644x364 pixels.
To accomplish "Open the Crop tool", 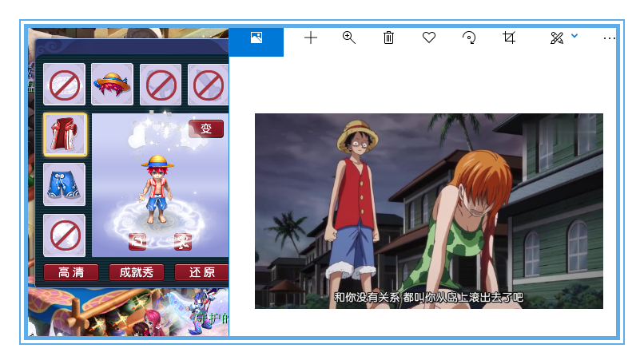I will (509, 38).
